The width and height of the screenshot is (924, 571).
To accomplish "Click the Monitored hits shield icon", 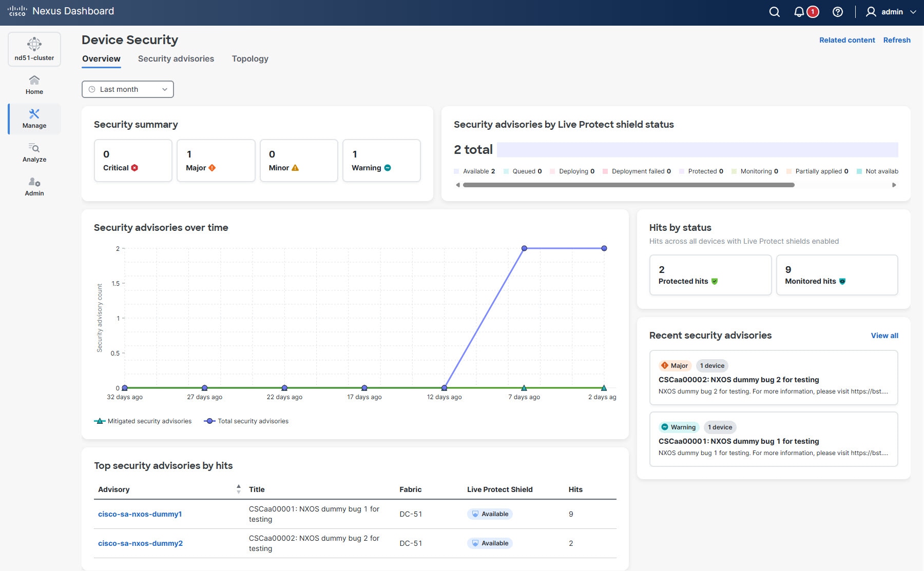I will click(842, 281).
